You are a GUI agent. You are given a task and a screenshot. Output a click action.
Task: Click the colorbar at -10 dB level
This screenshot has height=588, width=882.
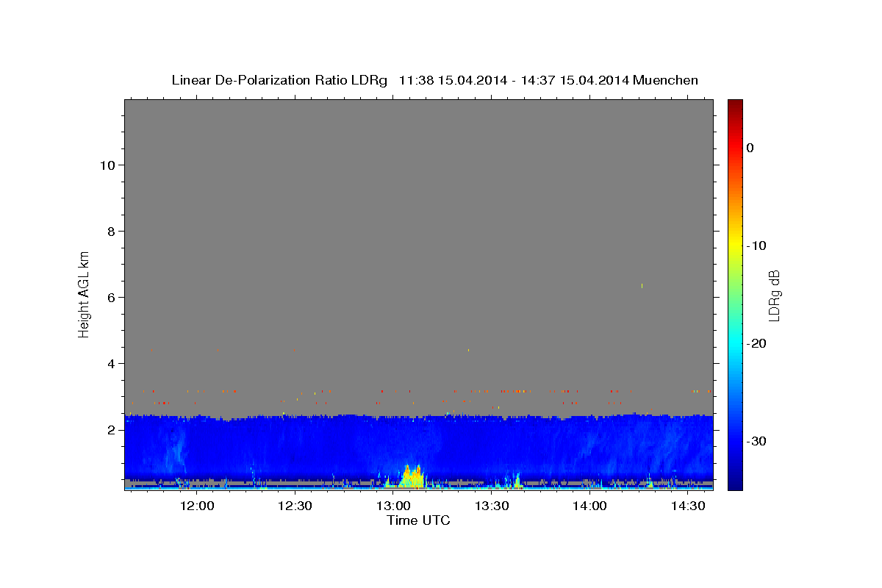tap(735, 245)
